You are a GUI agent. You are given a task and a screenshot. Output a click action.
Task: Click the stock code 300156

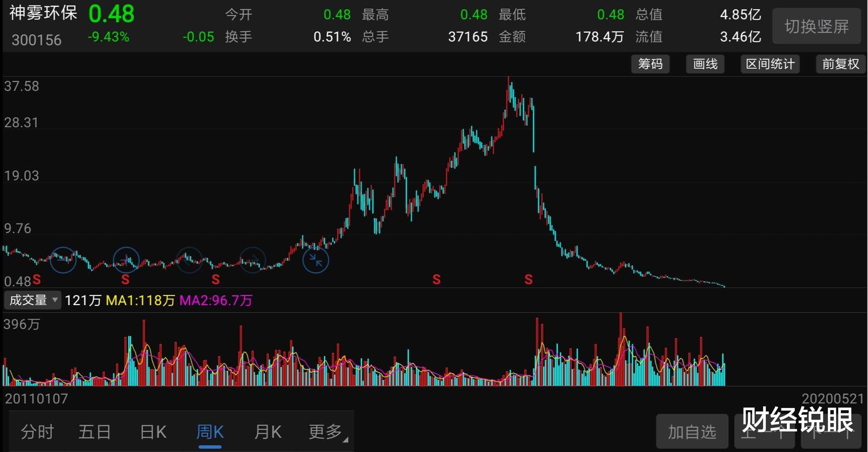pos(36,40)
